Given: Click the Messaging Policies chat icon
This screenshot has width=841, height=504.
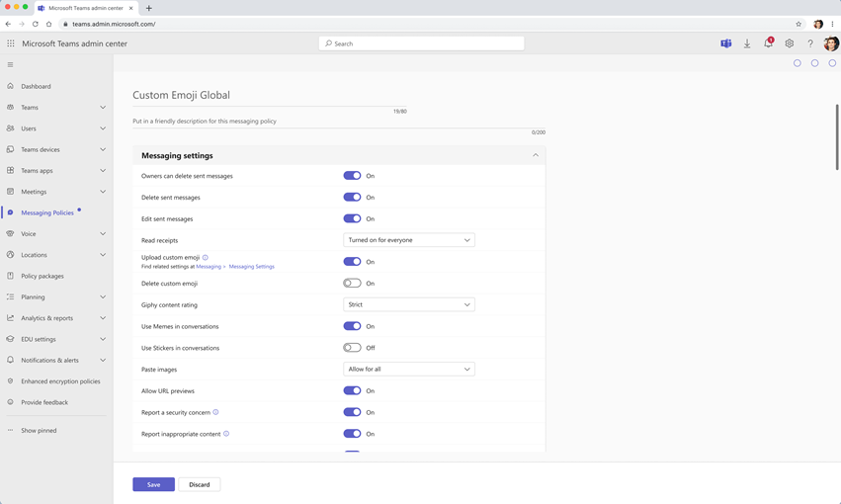Looking at the screenshot, I should tap(10, 212).
